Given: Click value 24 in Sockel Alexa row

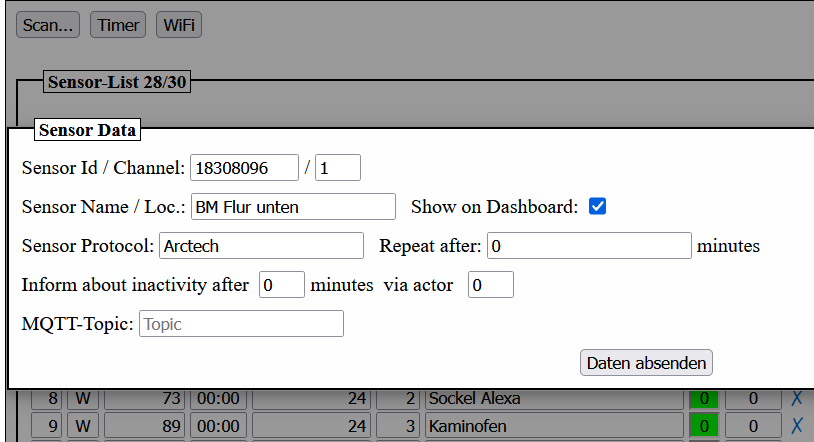Looking at the screenshot, I should pyautogui.click(x=311, y=399).
